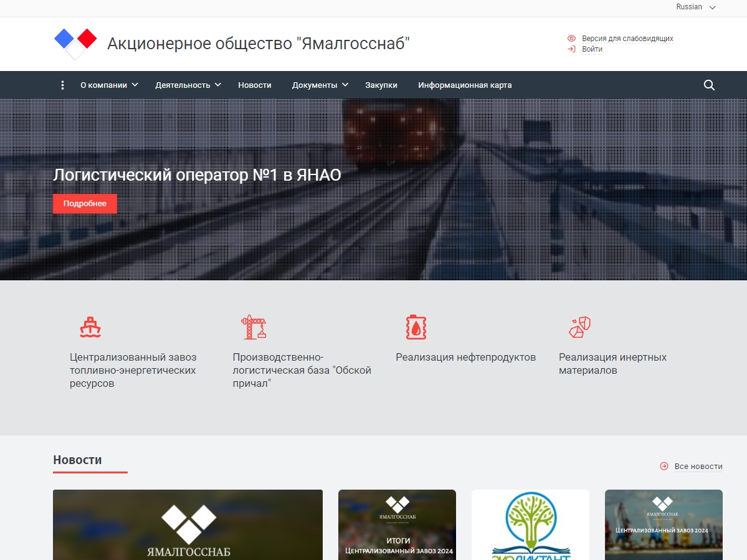Click the Войти link
This screenshot has height=560, width=747.
click(x=592, y=49)
